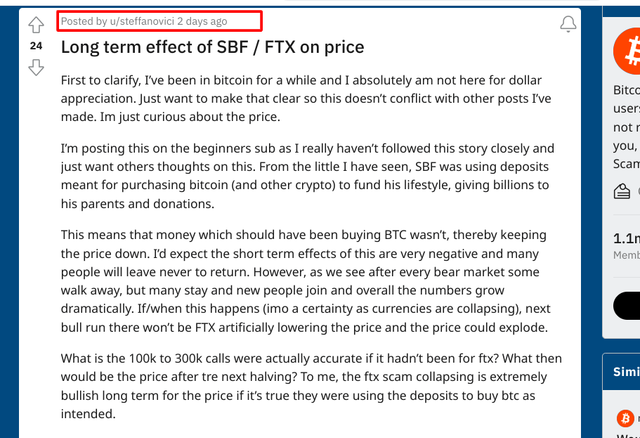Click the paragraph about 100k to 300k calls
Viewport: 640px width, 438px height.
[311, 386]
